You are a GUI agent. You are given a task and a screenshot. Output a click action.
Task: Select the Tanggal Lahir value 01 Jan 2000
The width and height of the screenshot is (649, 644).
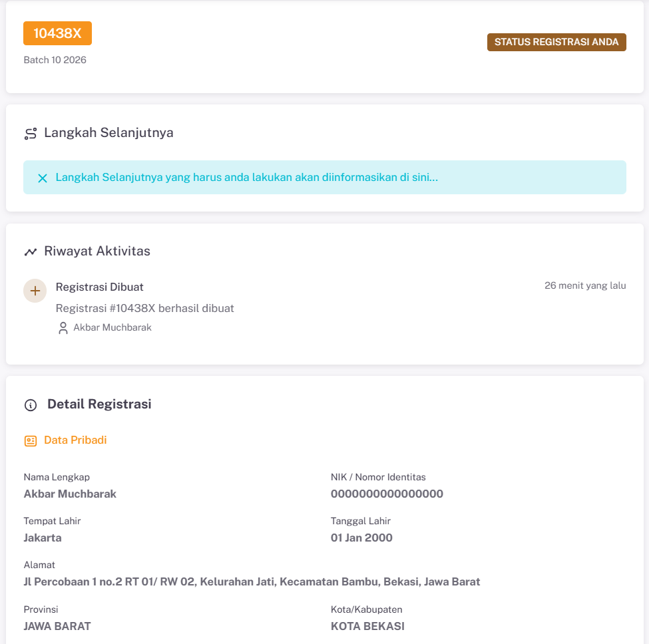click(x=361, y=538)
